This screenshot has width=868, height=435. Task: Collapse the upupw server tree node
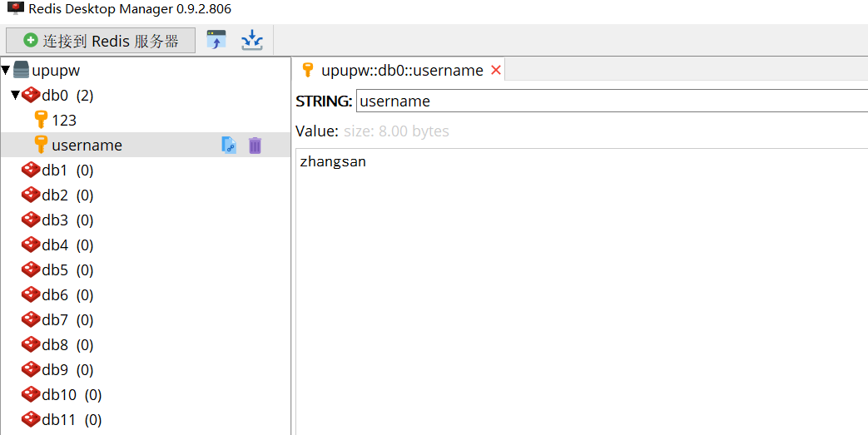pyautogui.click(x=6, y=71)
